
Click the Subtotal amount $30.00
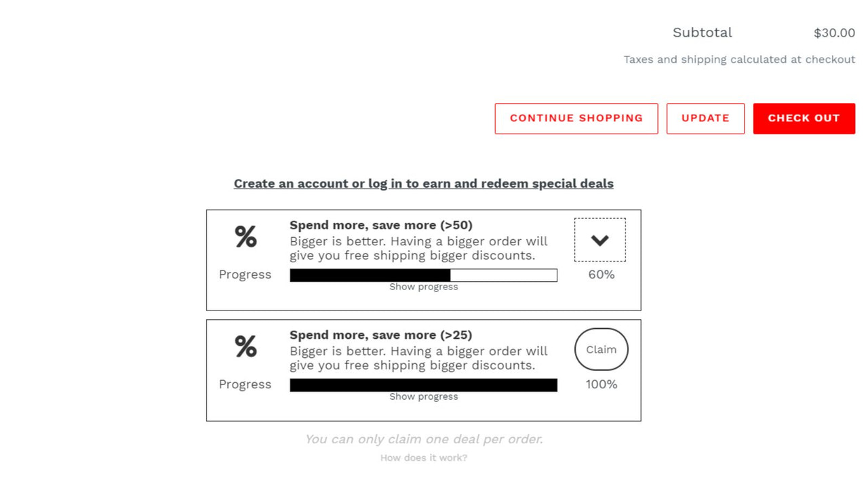click(x=834, y=33)
